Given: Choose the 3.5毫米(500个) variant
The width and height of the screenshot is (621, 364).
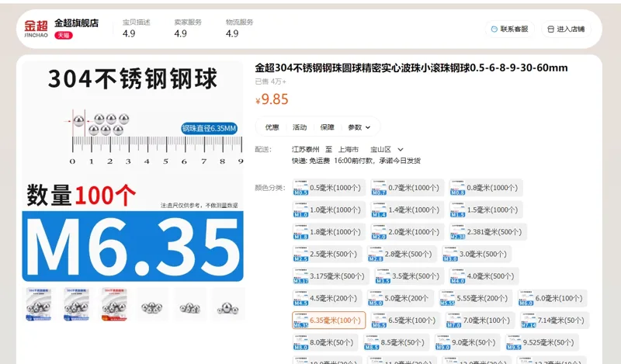Looking at the screenshot, I should click(x=410, y=276).
